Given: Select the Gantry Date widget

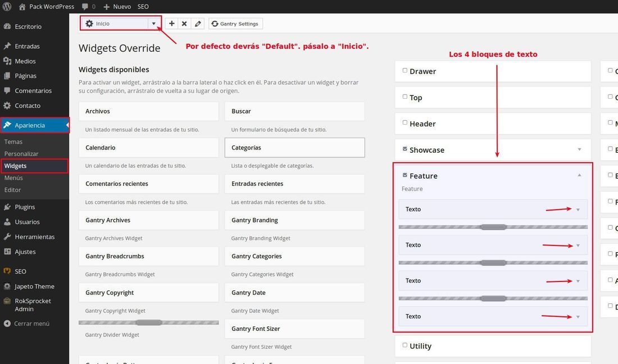Looking at the screenshot, I should pos(294,293).
